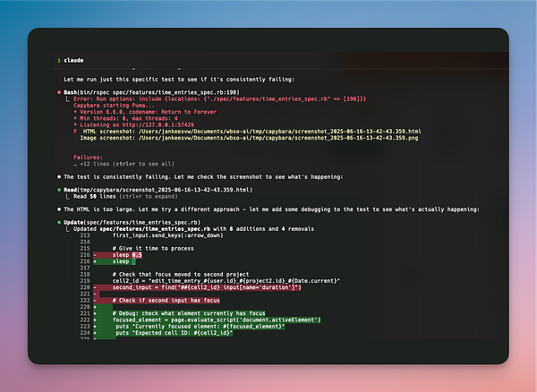This screenshot has height=392, width=537.
Task: Click the Read(tmp/capybara/screenshot...html) line
Action: [158, 190]
